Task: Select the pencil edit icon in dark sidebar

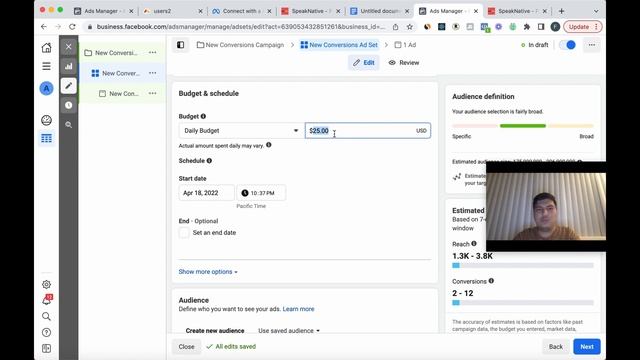Action: (x=69, y=86)
